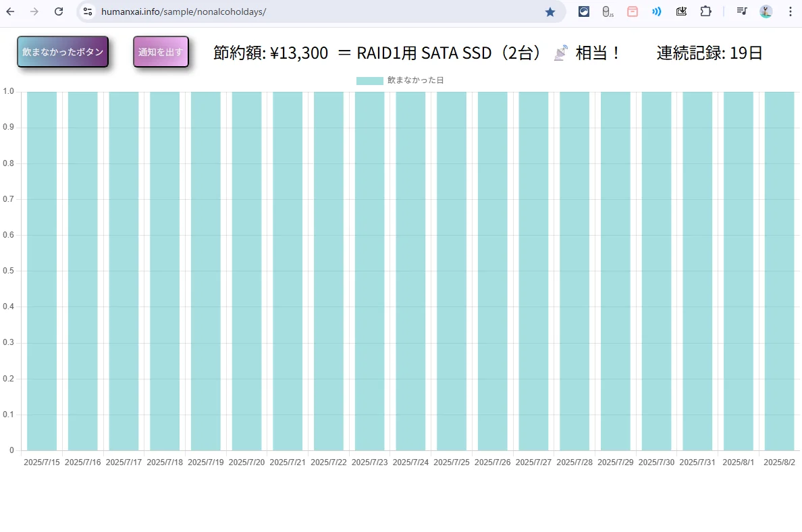Toggle the 飲まなかった日 dataset legend
The image size is (802, 532).
pyautogui.click(x=400, y=80)
